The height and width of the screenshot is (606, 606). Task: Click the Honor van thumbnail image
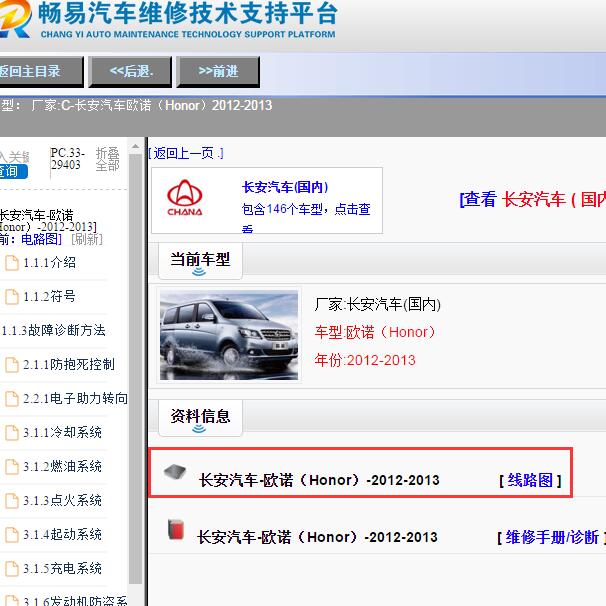point(229,335)
